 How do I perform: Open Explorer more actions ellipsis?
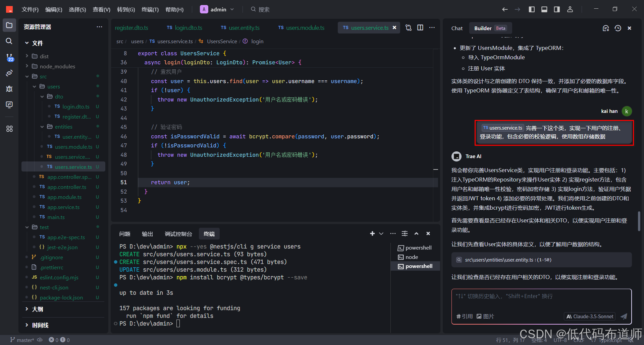pyautogui.click(x=99, y=27)
